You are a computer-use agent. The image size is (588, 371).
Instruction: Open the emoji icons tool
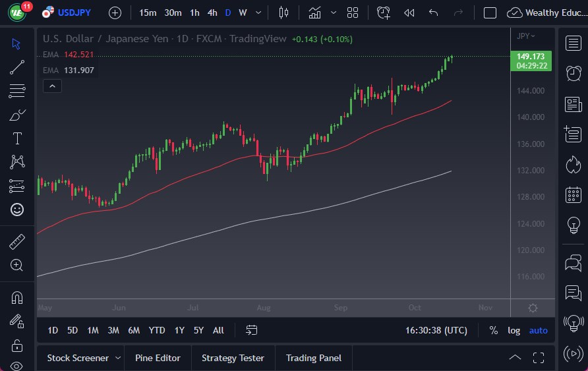point(17,210)
